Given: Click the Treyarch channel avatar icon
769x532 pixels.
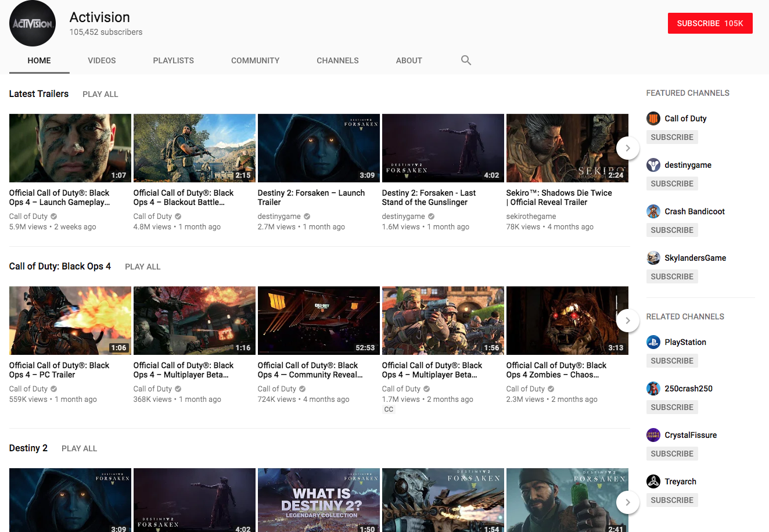Looking at the screenshot, I should tap(653, 481).
